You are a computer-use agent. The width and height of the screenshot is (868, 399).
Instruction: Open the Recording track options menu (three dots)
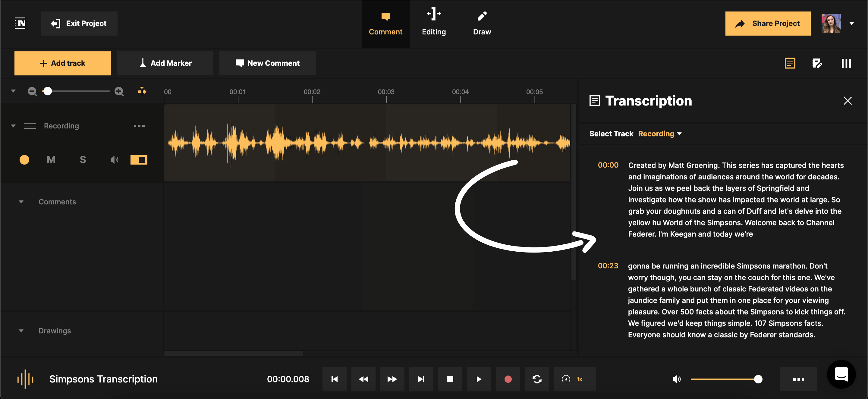[x=139, y=126]
